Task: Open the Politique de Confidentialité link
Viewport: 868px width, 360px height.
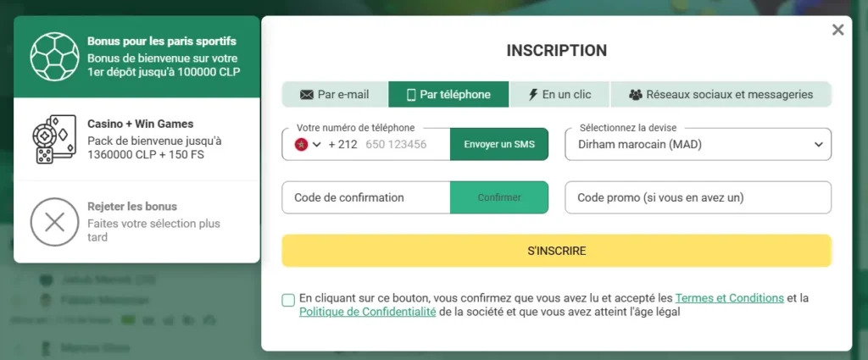Action: click(x=368, y=312)
